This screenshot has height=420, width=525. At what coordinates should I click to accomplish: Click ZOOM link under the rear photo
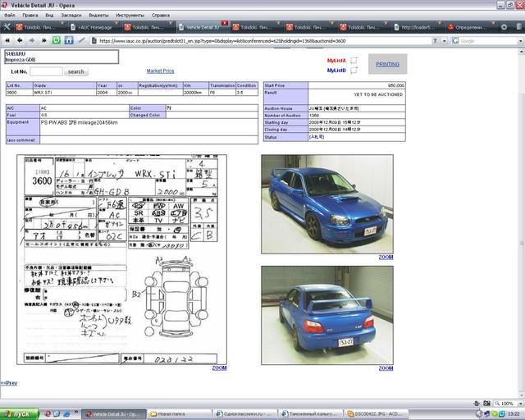pyautogui.click(x=386, y=368)
